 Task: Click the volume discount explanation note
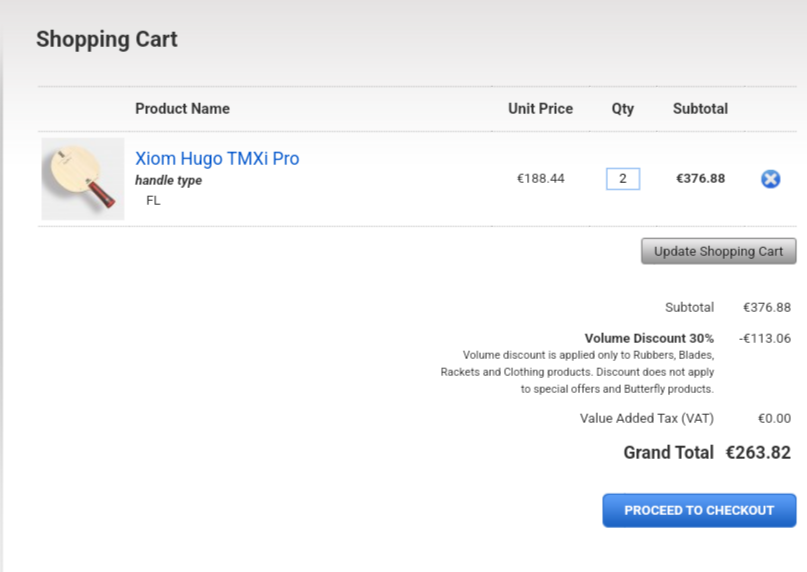[577, 372]
